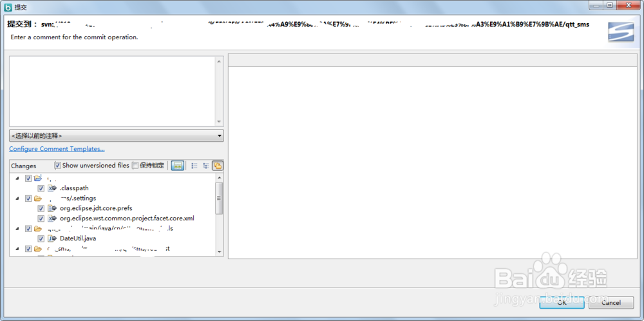Screen dimensions: 644x321
Task: Click the Changes list scrollbar thumb
Action: [x=220, y=198]
